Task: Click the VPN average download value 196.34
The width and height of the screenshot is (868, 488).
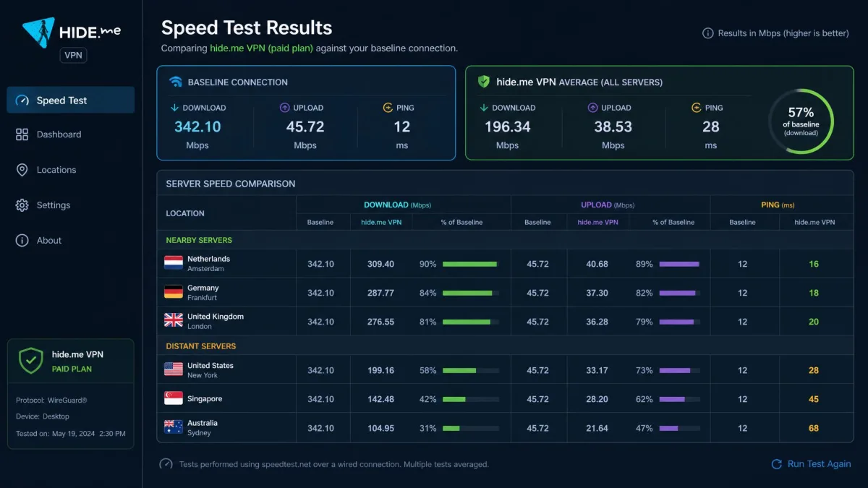Action: [507, 127]
